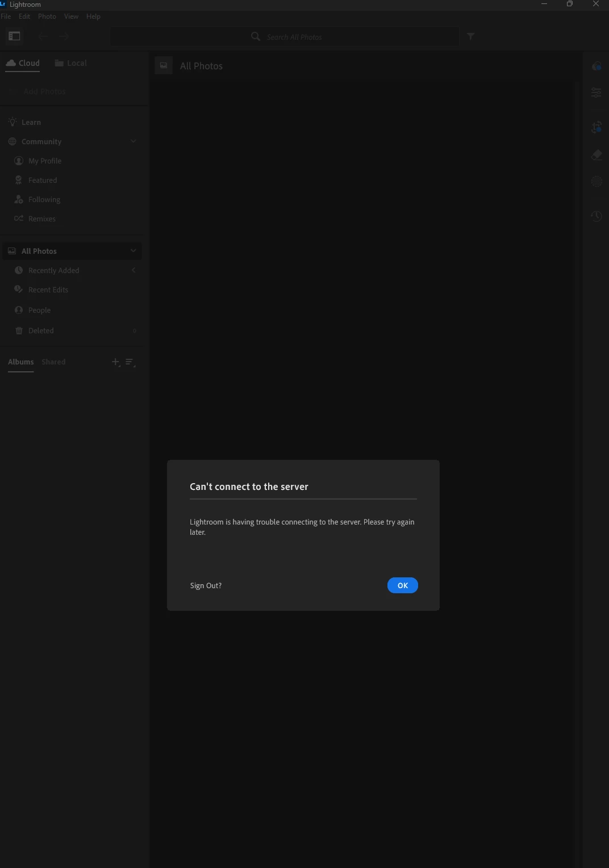Image resolution: width=609 pixels, height=868 pixels.
Task: Collapse the All Photos section chevron
Action: [134, 251]
